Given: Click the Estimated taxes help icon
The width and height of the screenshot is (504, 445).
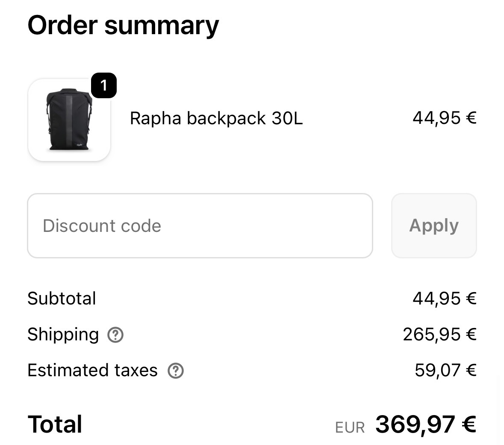Looking at the screenshot, I should 175,371.
